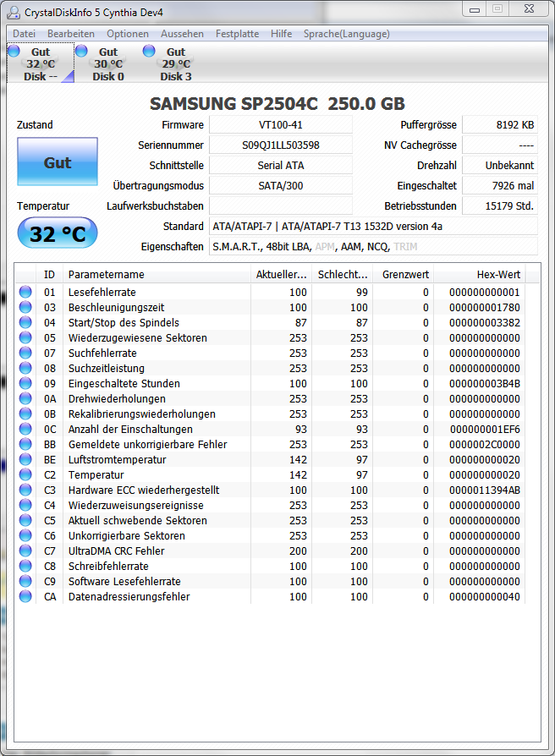Click status orb for Start/Stop des Spindels
This screenshot has width=555, height=756.
[25, 322]
